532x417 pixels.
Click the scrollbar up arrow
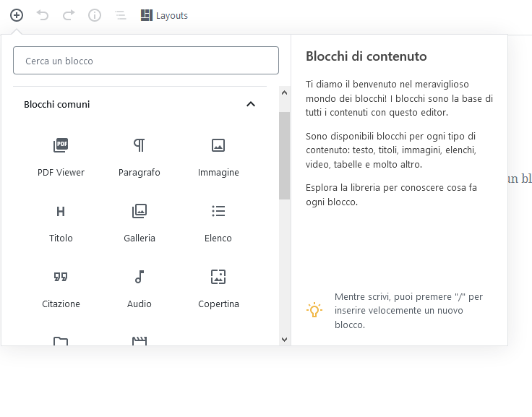coord(284,93)
